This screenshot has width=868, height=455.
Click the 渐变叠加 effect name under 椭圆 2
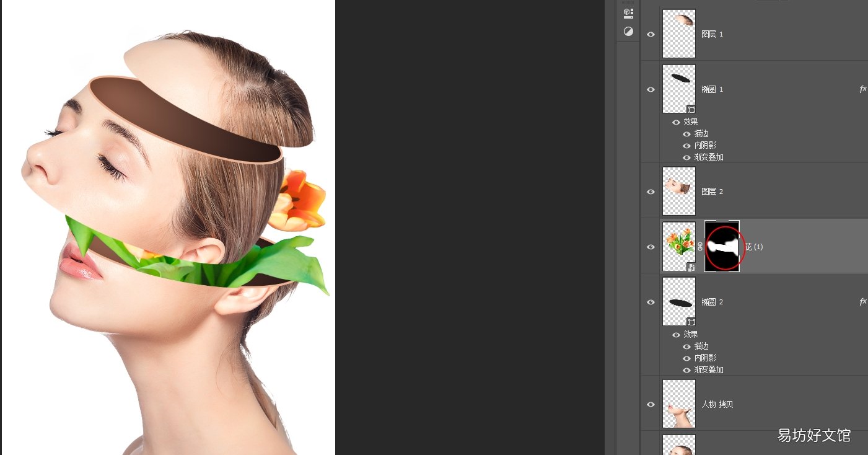[x=709, y=370]
